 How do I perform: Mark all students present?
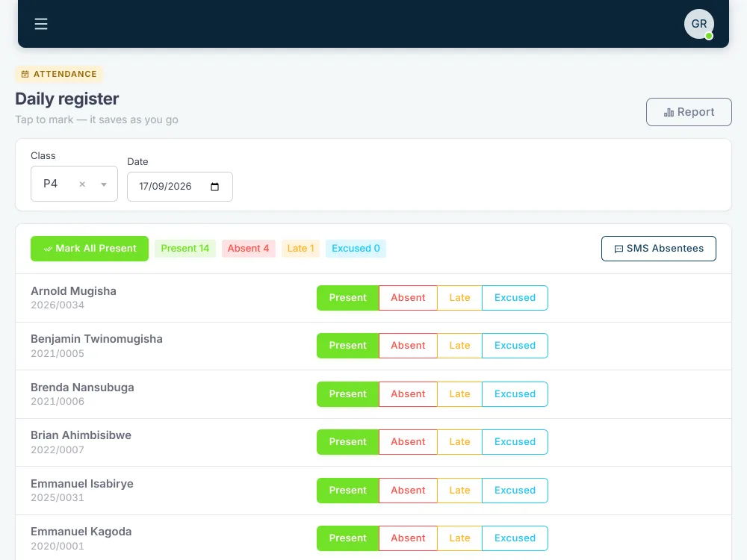[90, 249]
